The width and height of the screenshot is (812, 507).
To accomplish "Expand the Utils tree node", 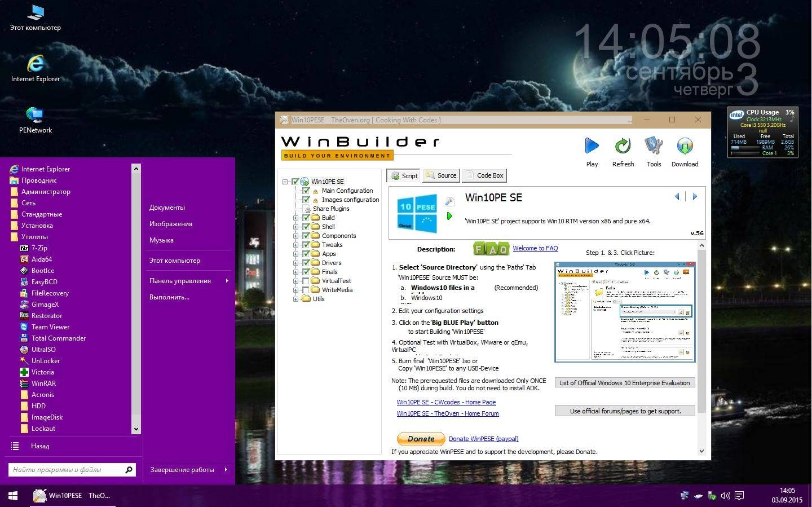I will coord(295,299).
